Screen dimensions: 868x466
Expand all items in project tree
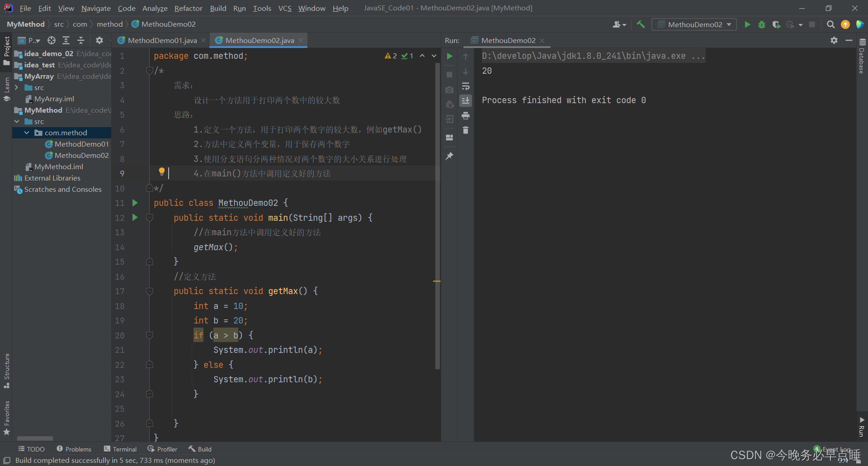[66, 40]
